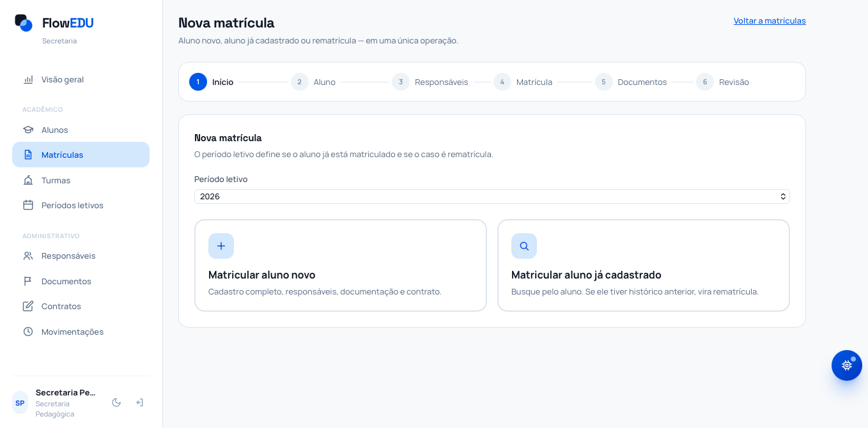This screenshot has width=868, height=428.
Task: Choose the Matricular aluno novo card
Action: pyautogui.click(x=341, y=266)
